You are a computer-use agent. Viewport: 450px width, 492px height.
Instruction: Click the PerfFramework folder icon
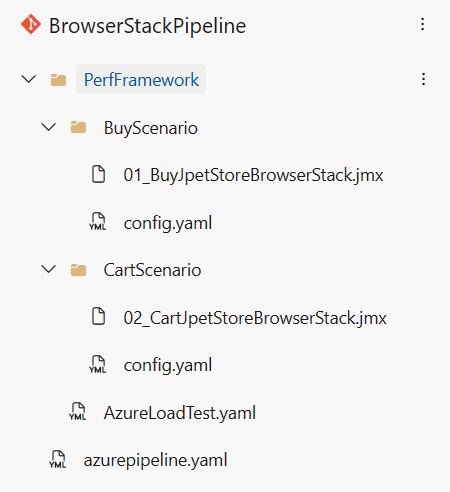tap(58, 80)
